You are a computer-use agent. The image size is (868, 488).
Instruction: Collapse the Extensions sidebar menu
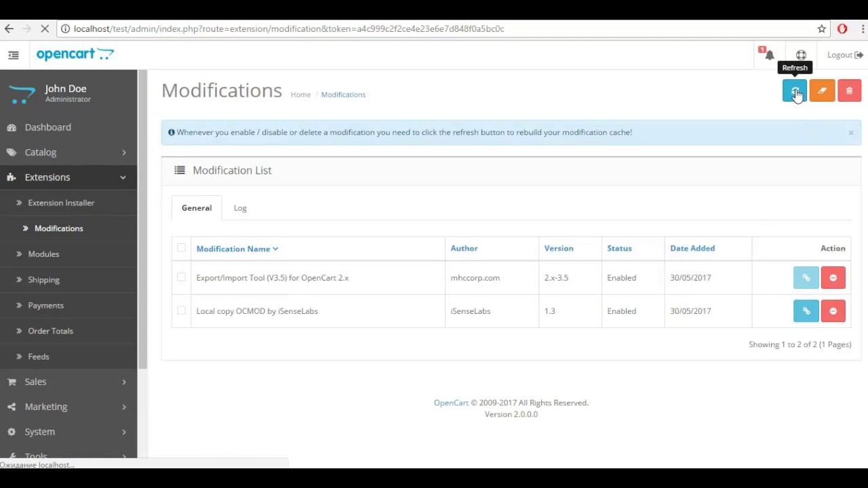(x=68, y=178)
